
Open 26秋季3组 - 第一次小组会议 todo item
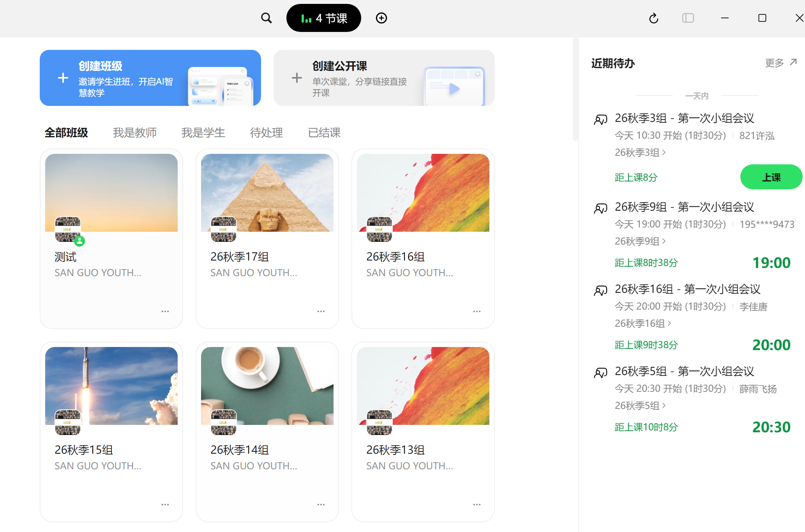685,118
